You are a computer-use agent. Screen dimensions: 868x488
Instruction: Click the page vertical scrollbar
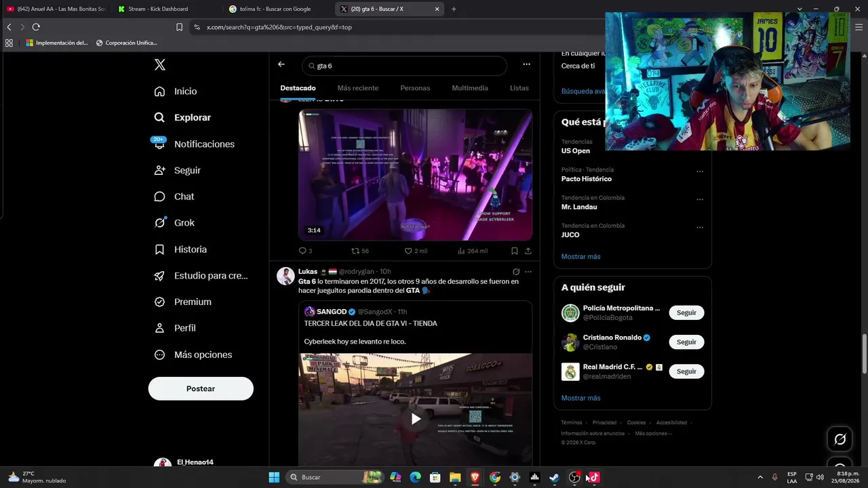[864, 353]
